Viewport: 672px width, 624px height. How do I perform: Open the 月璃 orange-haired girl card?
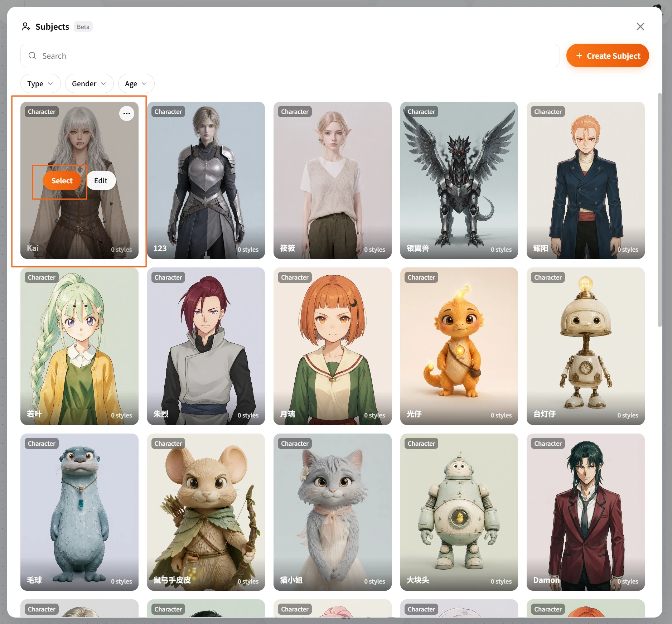click(x=332, y=346)
